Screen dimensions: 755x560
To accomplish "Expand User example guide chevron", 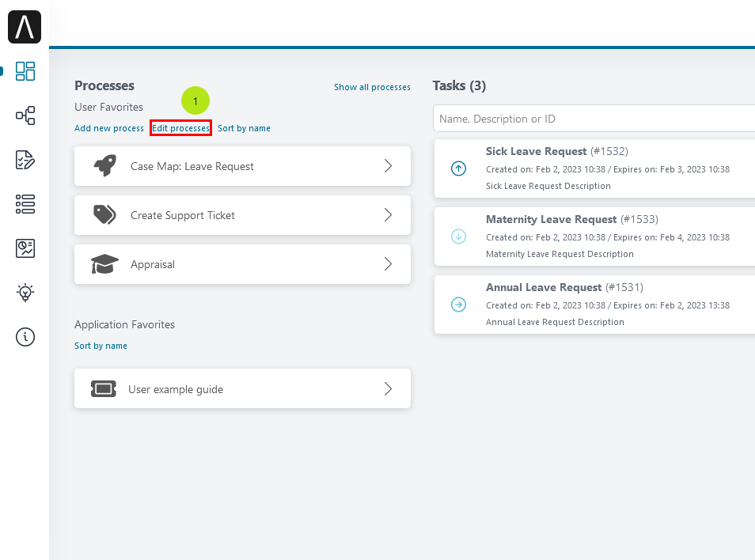I will coord(388,388).
